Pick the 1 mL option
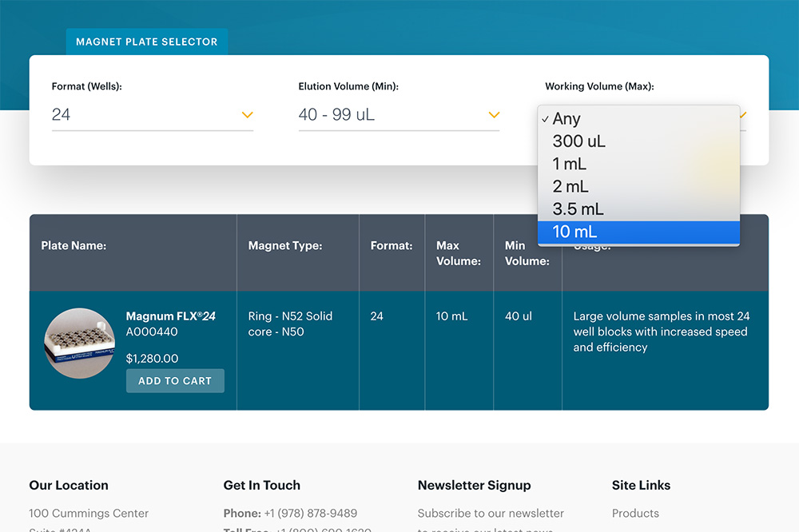Screen dimensions: 799x532 (569, 164)
